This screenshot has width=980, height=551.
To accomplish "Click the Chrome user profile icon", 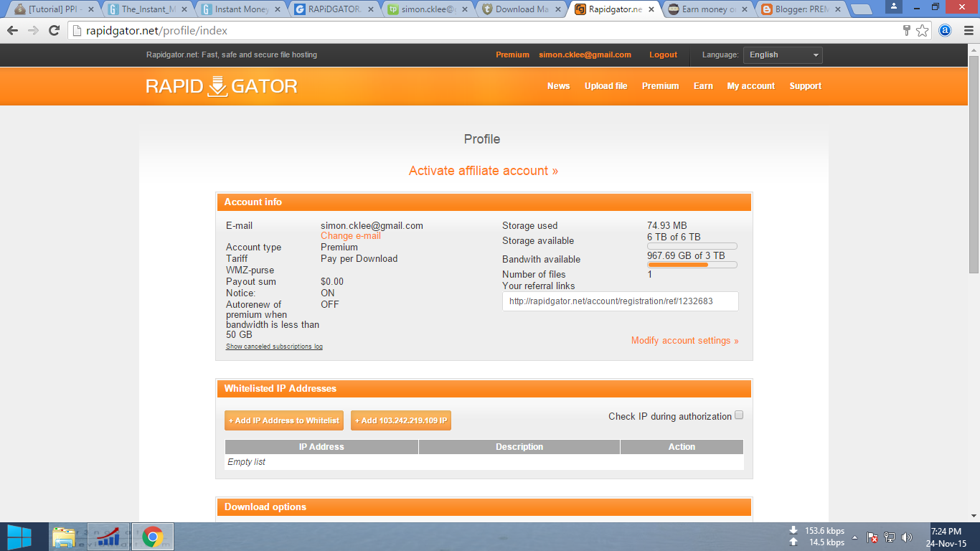I will pyautogui.click(x=894, y=6).
